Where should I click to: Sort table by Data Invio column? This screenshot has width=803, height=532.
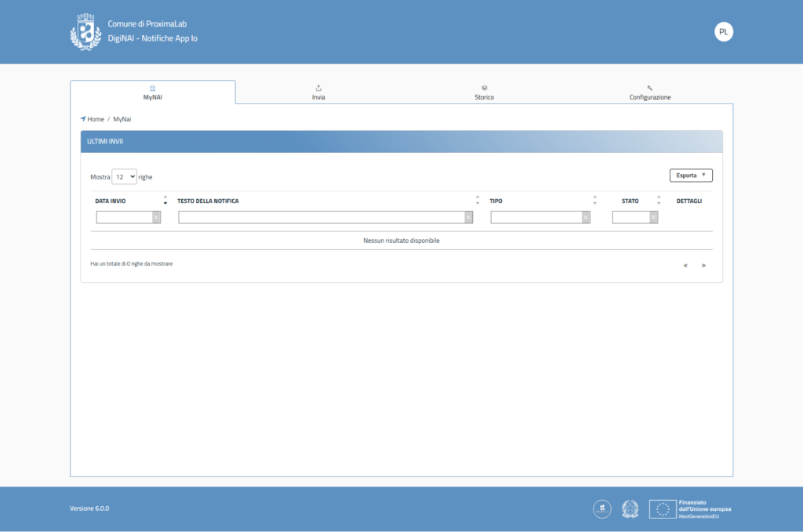[x=165, y=201]
